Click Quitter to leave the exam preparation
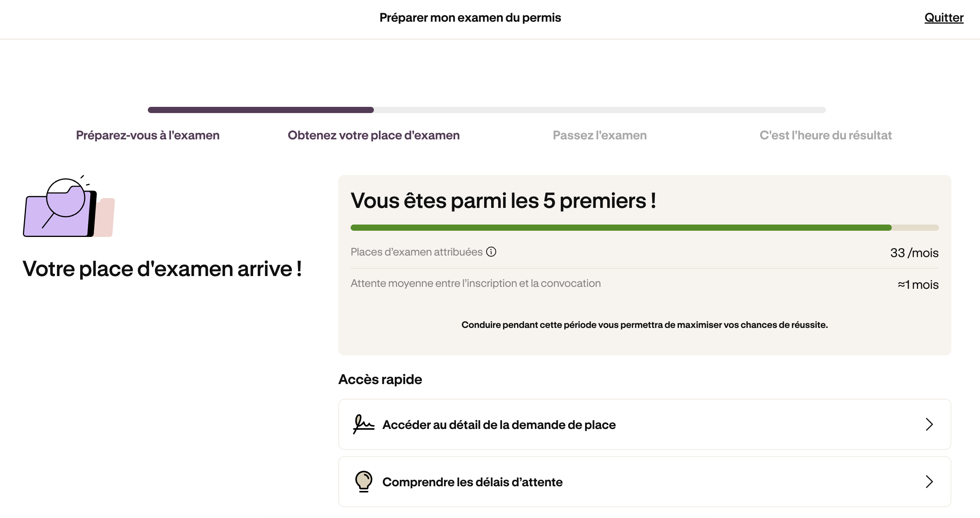Screen dimensions: 980x518 pos(944,17)
